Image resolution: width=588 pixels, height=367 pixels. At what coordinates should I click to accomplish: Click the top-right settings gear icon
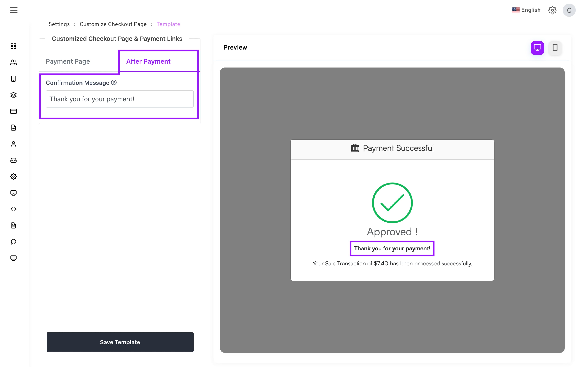(x=552, y=10)
